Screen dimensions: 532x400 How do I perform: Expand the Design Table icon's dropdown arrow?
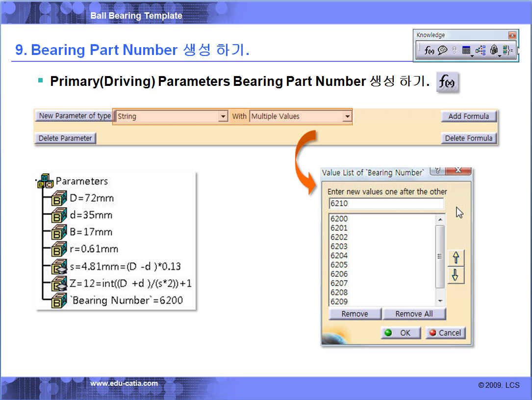[x=472, y=55]
